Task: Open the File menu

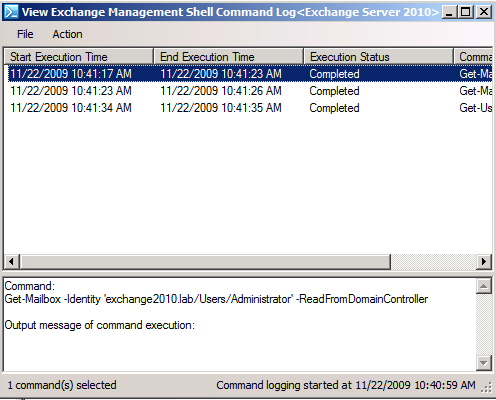Action: point(25,34)
